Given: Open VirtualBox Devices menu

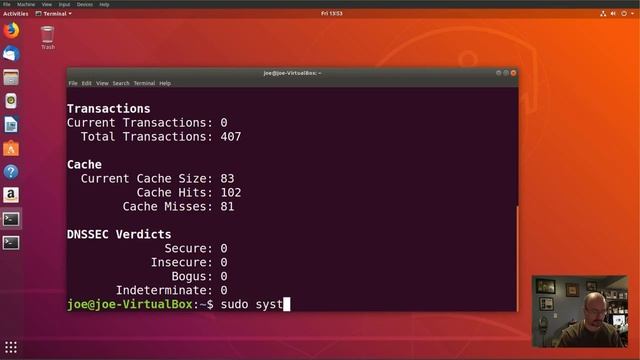Looking at the screenshot, I should pyautogui.click(x=84, y=4).
